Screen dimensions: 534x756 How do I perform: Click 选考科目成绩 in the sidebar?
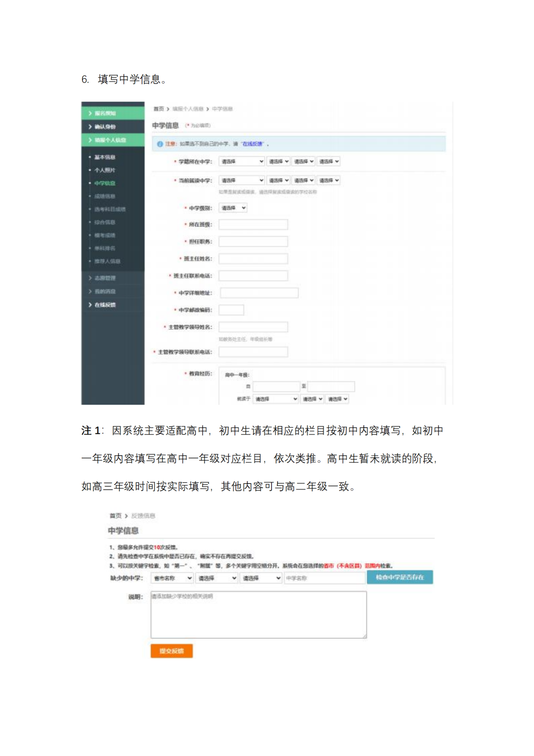coord(110,209)
